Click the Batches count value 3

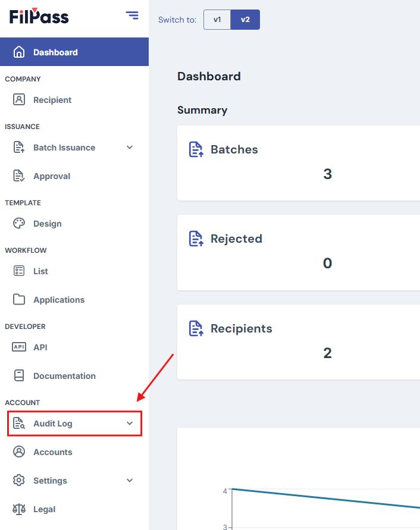[327, 174]
